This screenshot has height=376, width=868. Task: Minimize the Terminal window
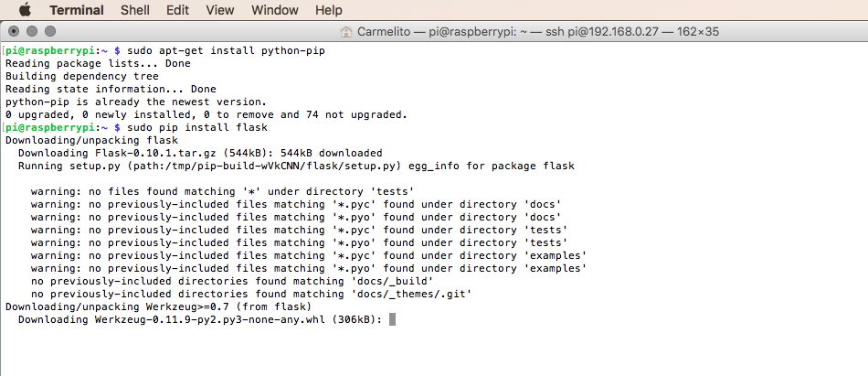coord(32,32)
